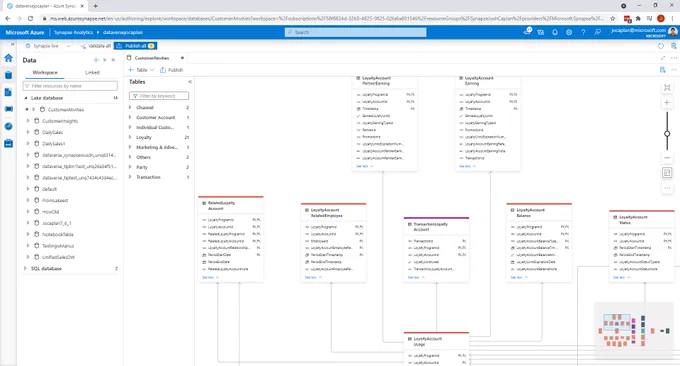Open a new browser tab
Viewport: 680px width, 366px height.
point(95,6)
